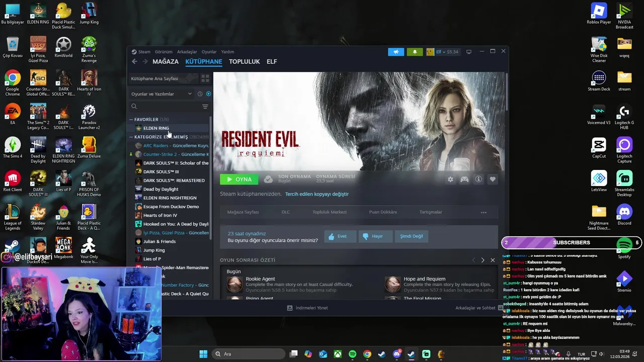This screenshot has width=644, height=362.
Task: Switch Steam to Big Picture mode icon
Action: click(x=468, y=52)
